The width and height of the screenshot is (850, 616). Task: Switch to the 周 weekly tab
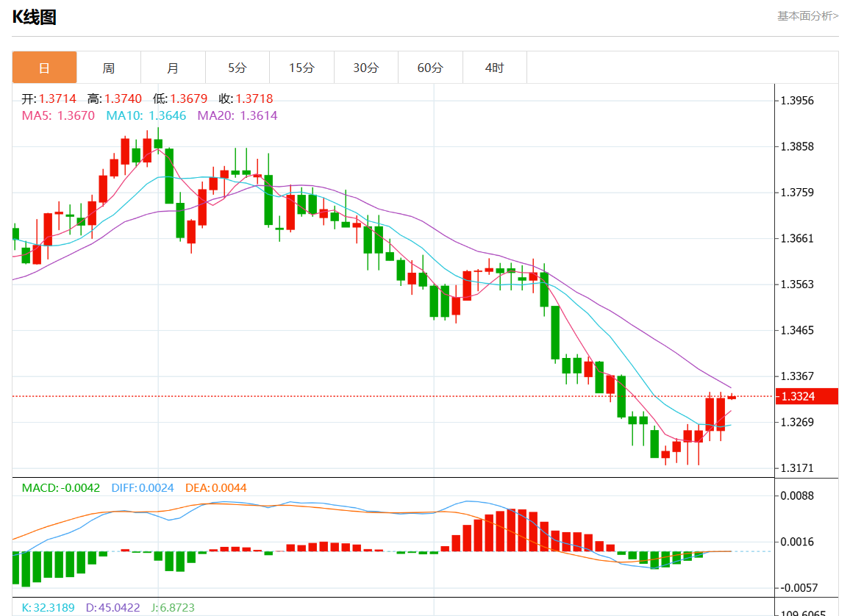click(108, 68)
